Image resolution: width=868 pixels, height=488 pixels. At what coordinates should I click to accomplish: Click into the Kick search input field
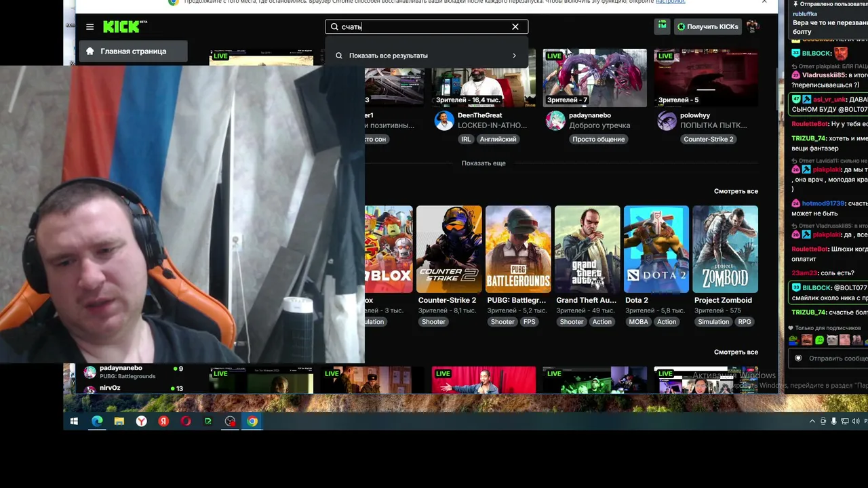tap(427, 27)
